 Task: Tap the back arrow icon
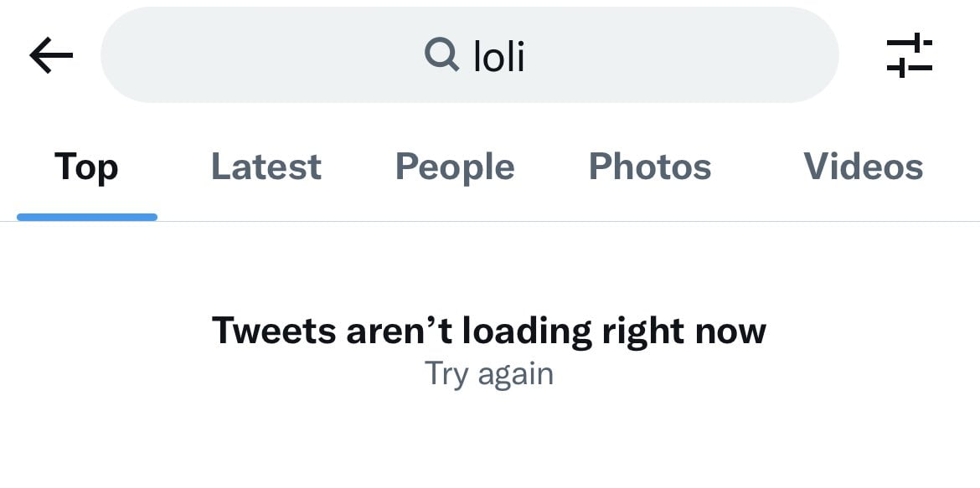pos(51,56)
